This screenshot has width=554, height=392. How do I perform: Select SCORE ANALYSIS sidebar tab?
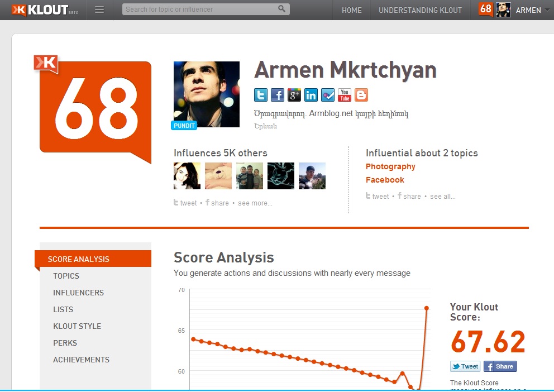point(93,259)
